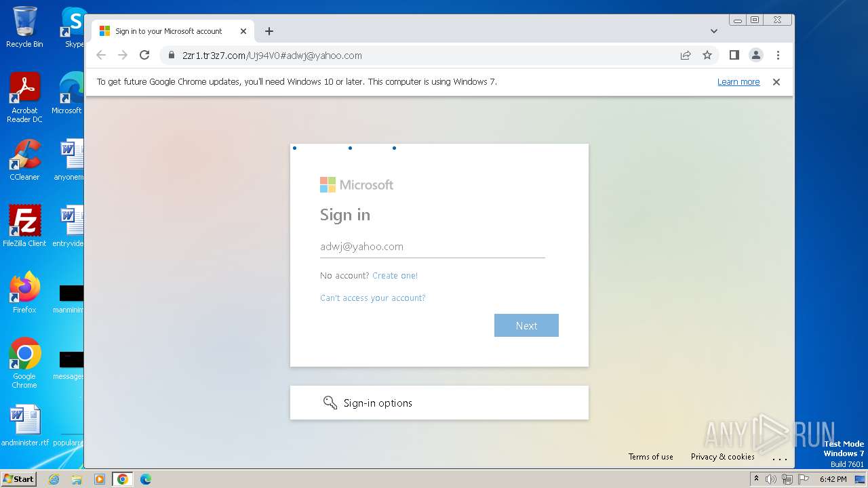Click the Microsoft logo
Screen dimensions: 868x488
[357, 185]
